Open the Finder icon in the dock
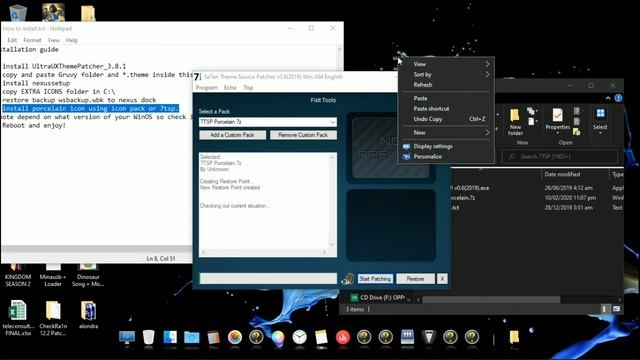The image size is (640, 360). click(170, 338)
